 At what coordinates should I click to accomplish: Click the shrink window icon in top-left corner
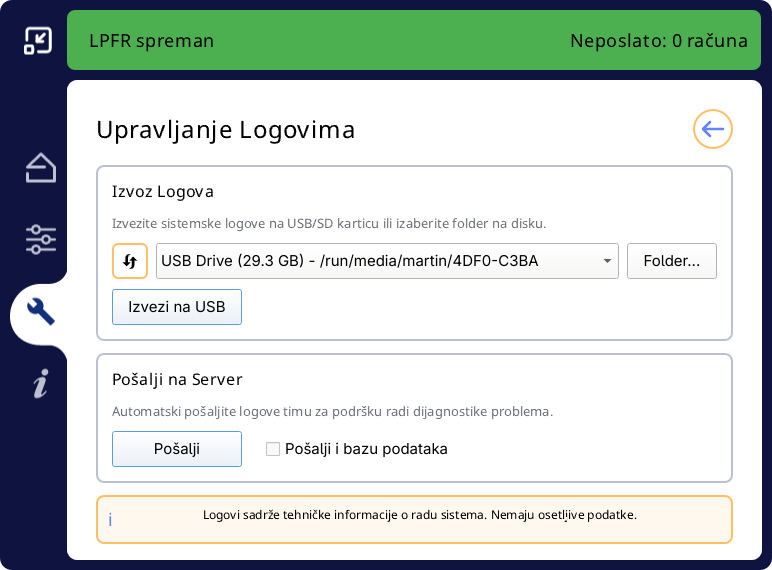pos(38,40)
